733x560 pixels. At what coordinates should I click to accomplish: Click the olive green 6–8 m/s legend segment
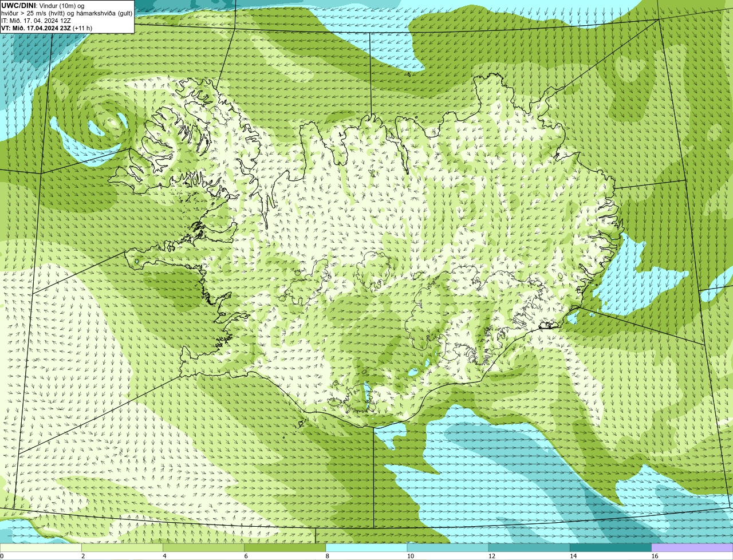point(285,547)
